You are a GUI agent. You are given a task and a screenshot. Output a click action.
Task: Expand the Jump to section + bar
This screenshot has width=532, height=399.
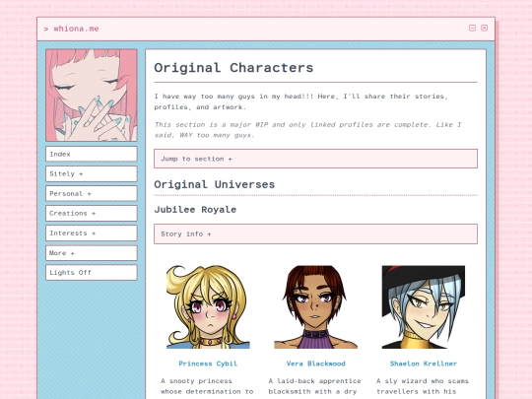315,159
